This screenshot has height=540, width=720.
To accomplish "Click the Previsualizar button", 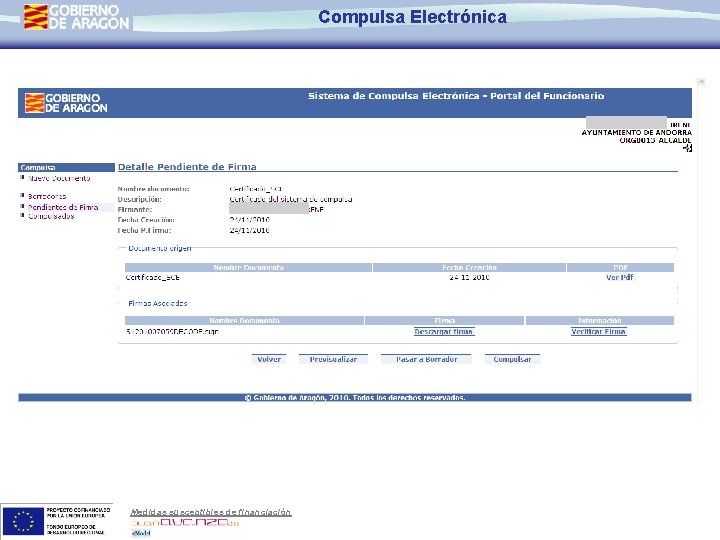I will pyautogui.click(x=333, y=359).
